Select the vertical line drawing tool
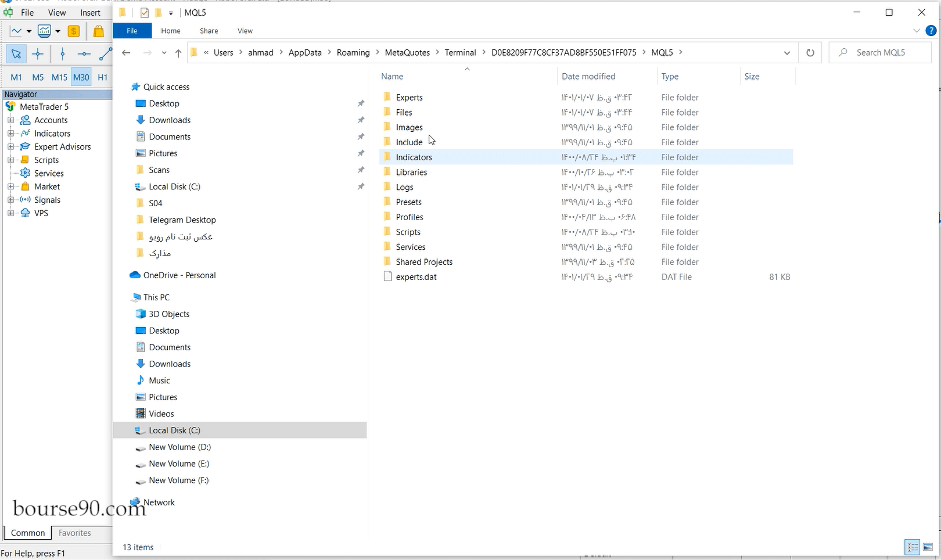The height and width of the screenshot is (560, 941). [x=62, y=54]
